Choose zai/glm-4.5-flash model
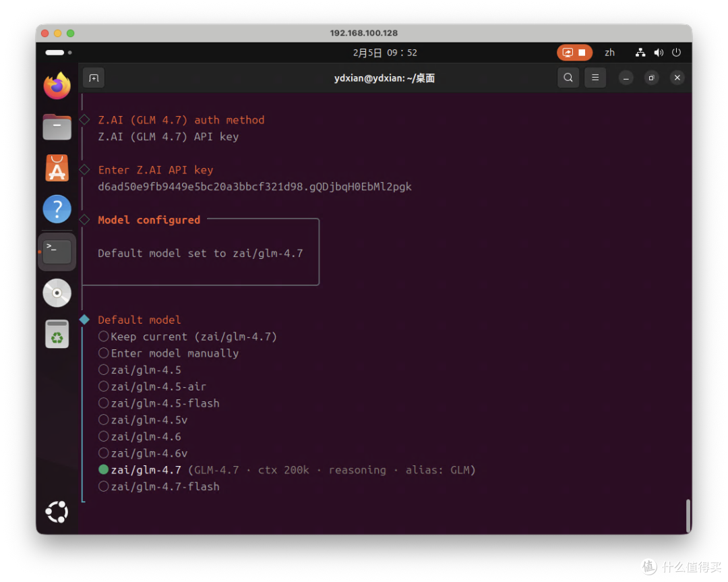Image resolution: width=728 pixels, height=582 pixels. (x=159, y=404)
